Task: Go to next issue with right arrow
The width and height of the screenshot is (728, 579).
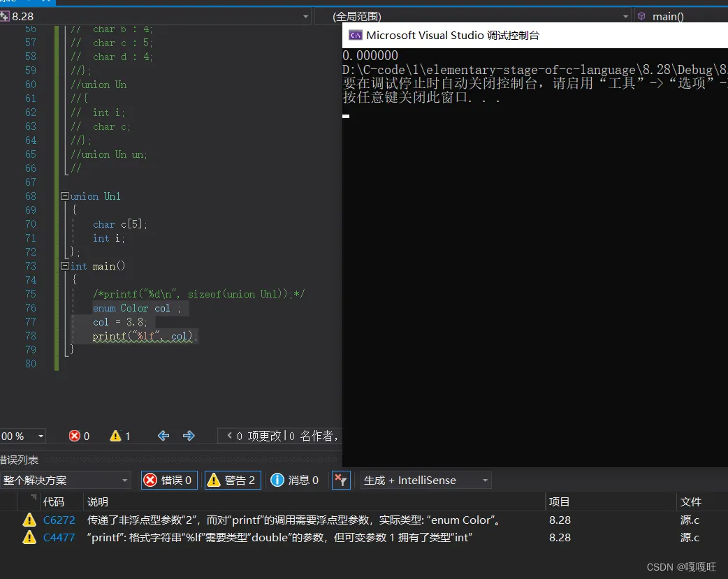Action: (x=189, y=436)
